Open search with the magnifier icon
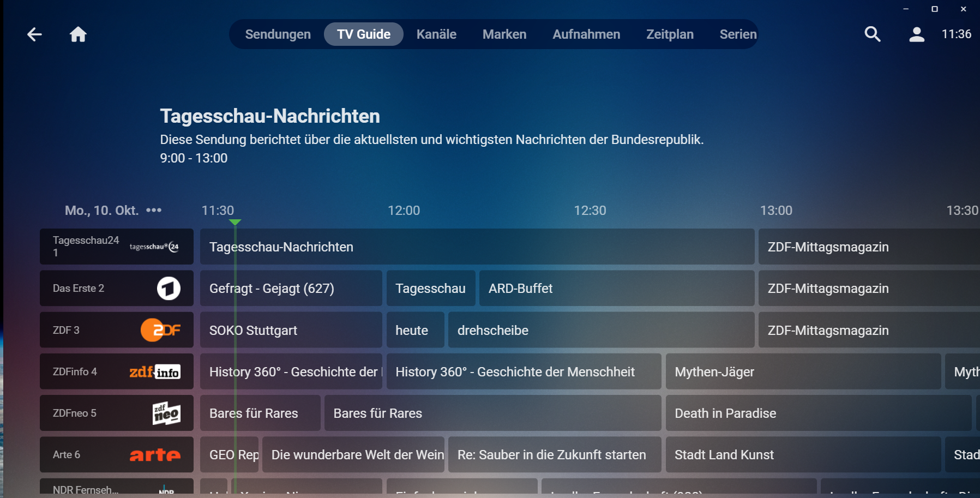Image resolution: width=980 pixels, height=498 pixels. pos(873,34)
